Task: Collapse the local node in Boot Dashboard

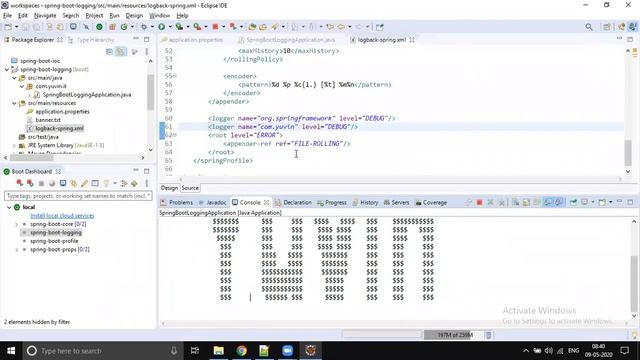Action: click(9, 207)
